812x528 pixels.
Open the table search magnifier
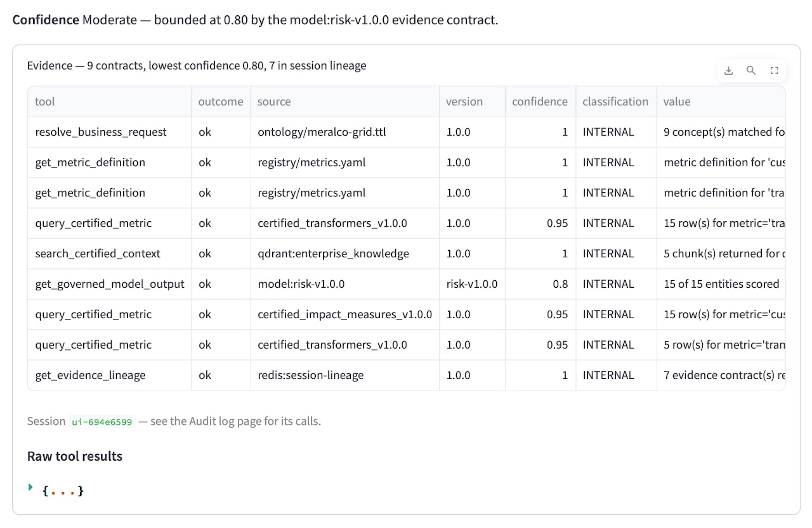[751, 71]
